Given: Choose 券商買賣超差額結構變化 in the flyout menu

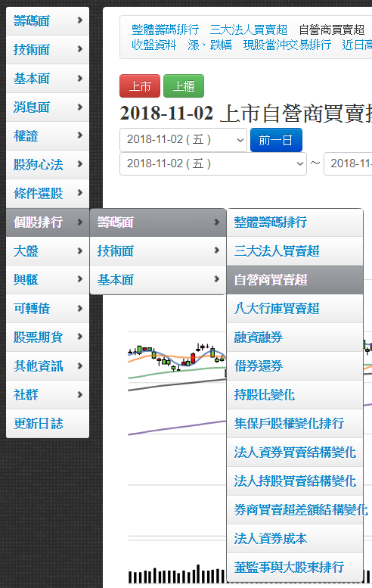Looking at the screenshot, I should tap(295, 510).
